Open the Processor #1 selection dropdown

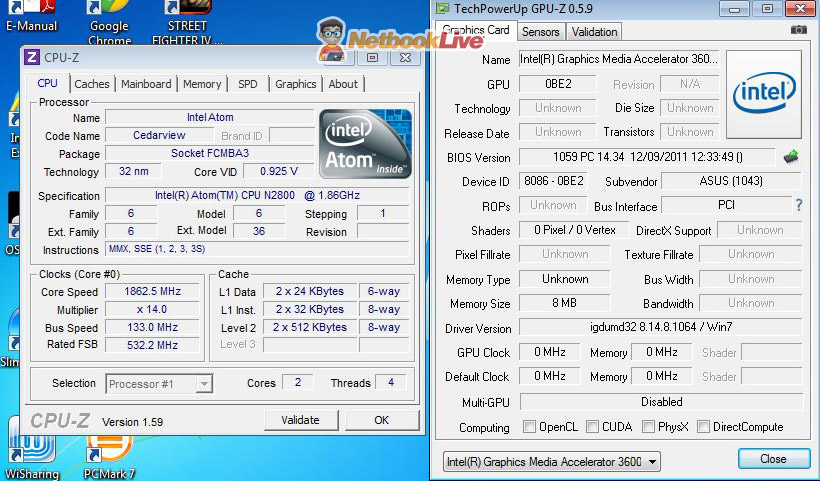pos(159,384)
